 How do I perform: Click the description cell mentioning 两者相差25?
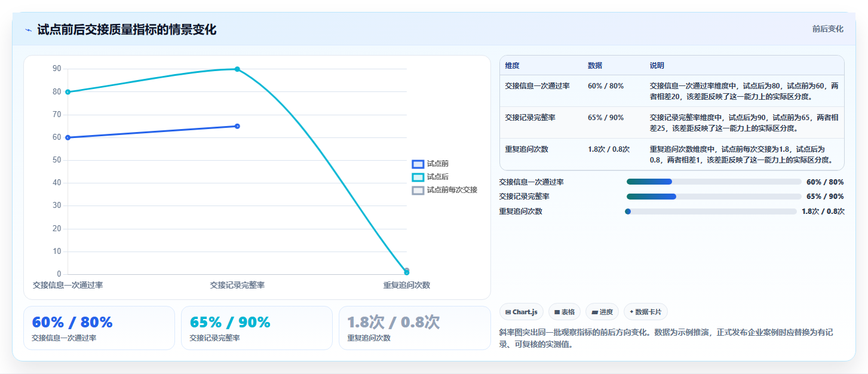point(744,122)
